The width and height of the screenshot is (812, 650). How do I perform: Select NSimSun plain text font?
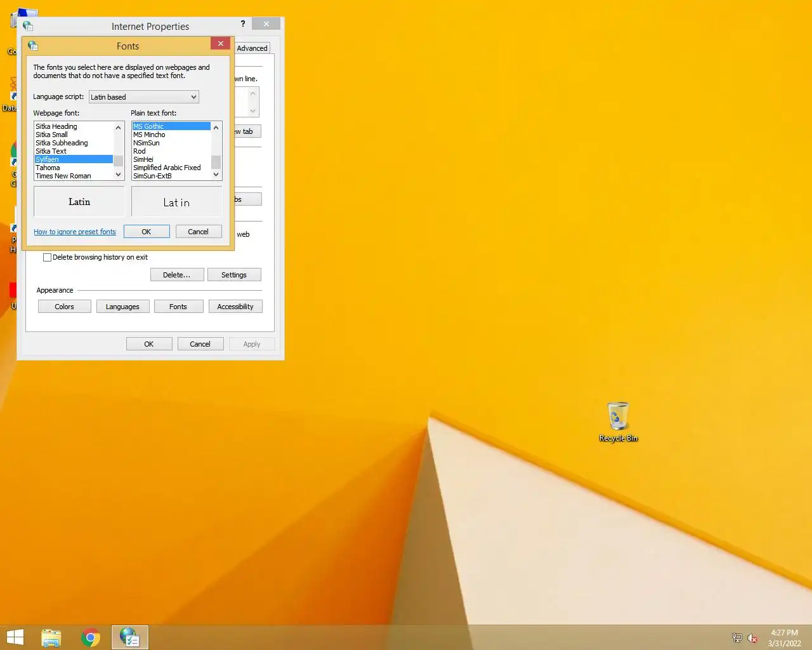[171, 143]
